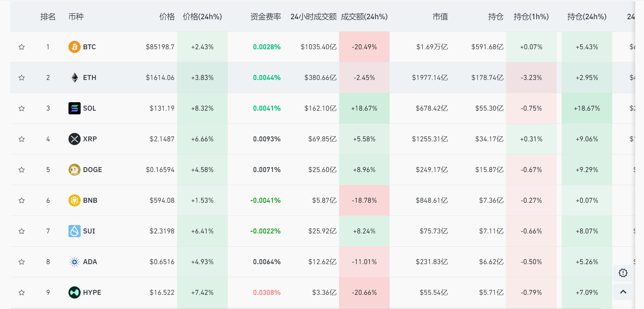Click the Cardano ADA logo icon
Viewport: 644px width, 309px height.
(74, 262)
